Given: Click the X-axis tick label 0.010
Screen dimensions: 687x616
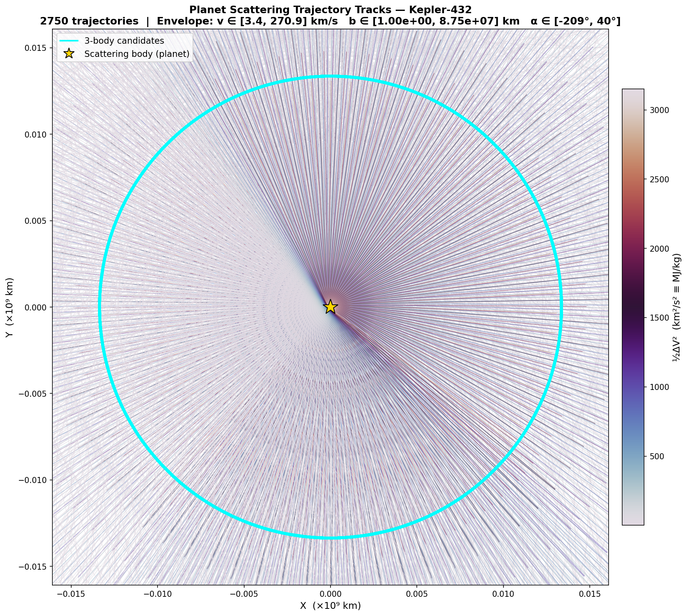Looking at the screenshot, I should pyautogui.click(x=503, y=594).
